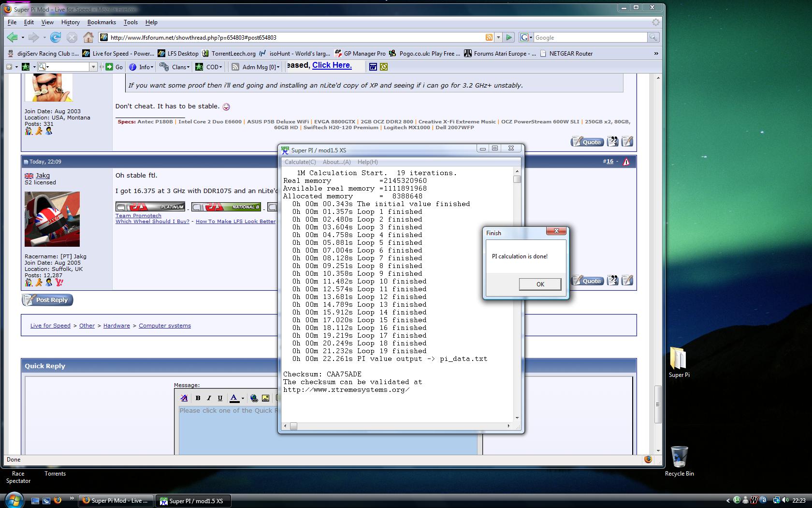
Task: Click the search magnifier icon next to Google box
Action: [653, 37]
